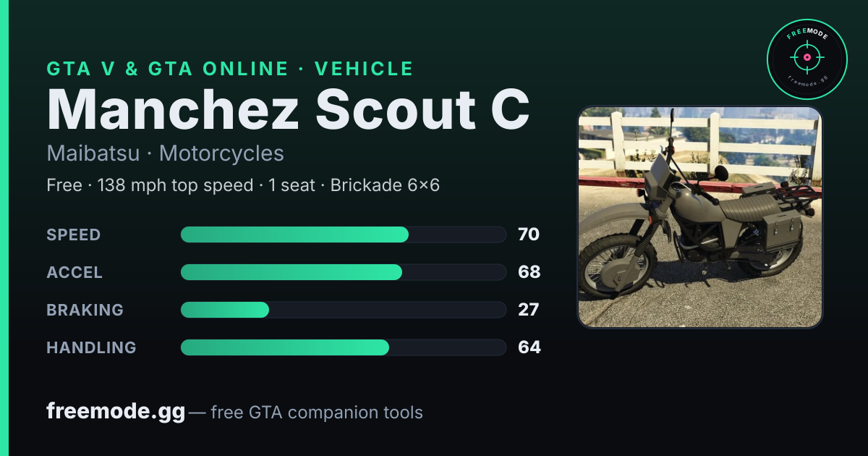This screenshot has width=868, height=456.
Task: Click the HANDLING stat progress bar
Action: pyautogui.click(x=343, y=347)
